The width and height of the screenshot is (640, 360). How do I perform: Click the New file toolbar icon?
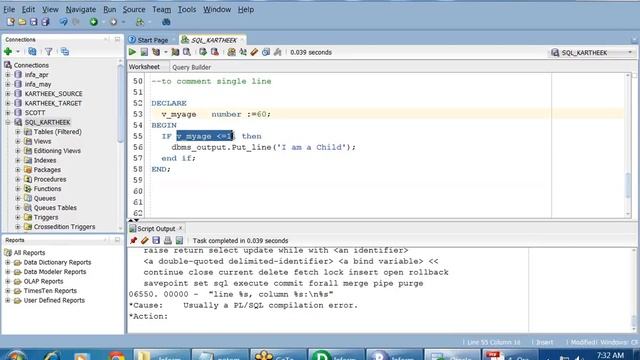click(11, 22)
